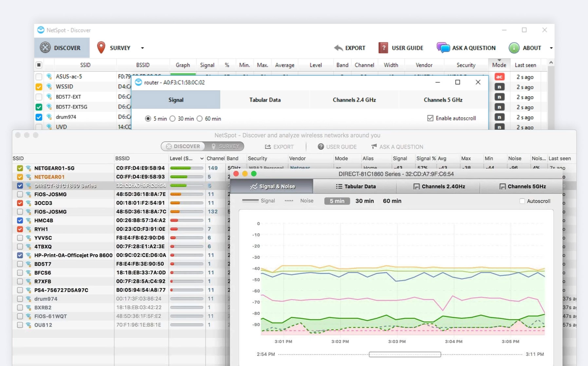Click the Ask a Question chat bubble icon
This screenshot has width=588, height=366.
443,47
